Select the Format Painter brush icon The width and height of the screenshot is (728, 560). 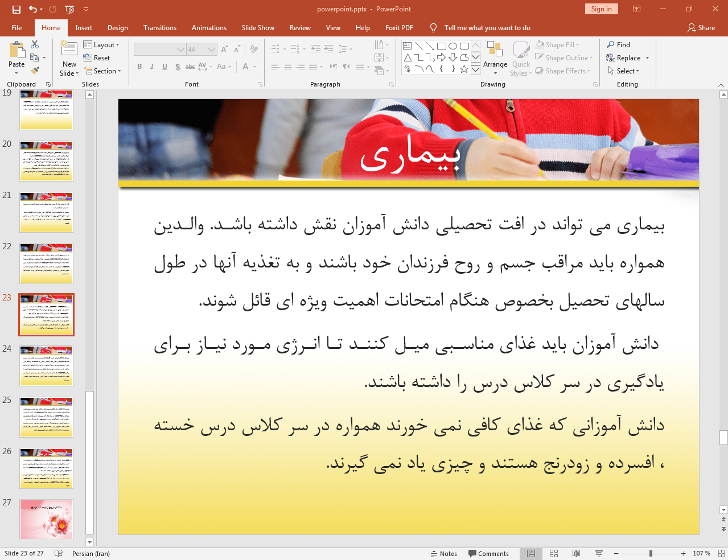[35, 71]
